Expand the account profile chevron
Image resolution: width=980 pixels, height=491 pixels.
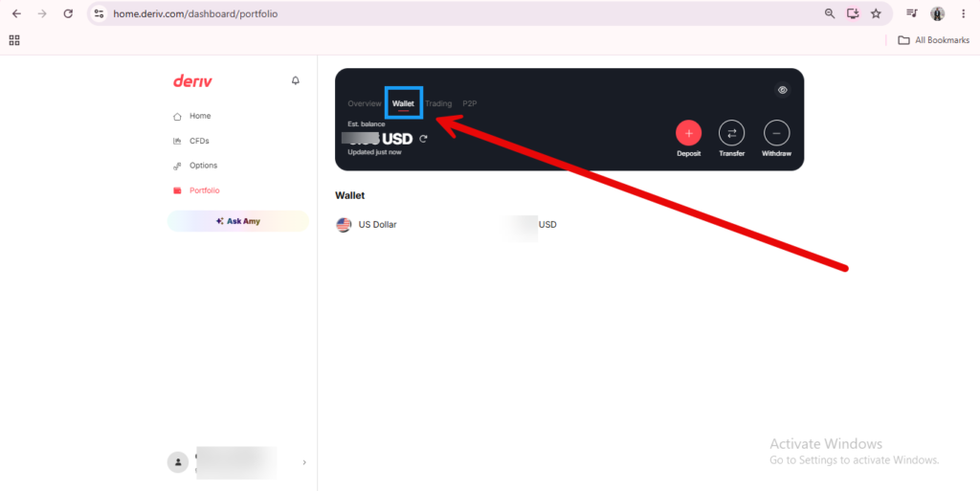pos(304,463)
